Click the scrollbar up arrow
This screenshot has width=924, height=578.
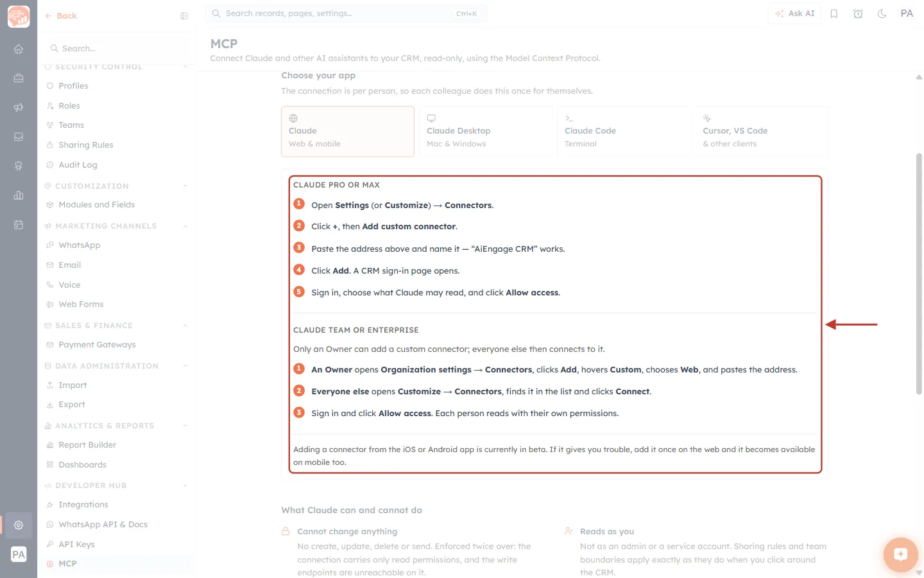919,77
